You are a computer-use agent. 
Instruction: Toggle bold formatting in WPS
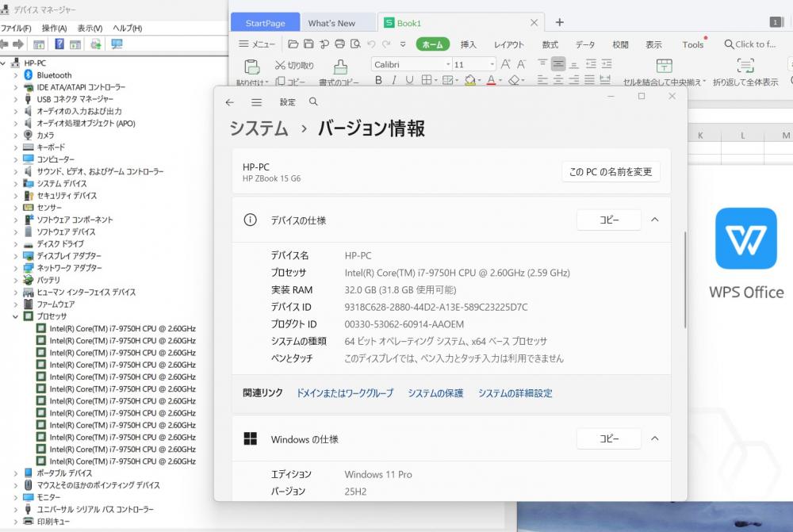[378, 80]
